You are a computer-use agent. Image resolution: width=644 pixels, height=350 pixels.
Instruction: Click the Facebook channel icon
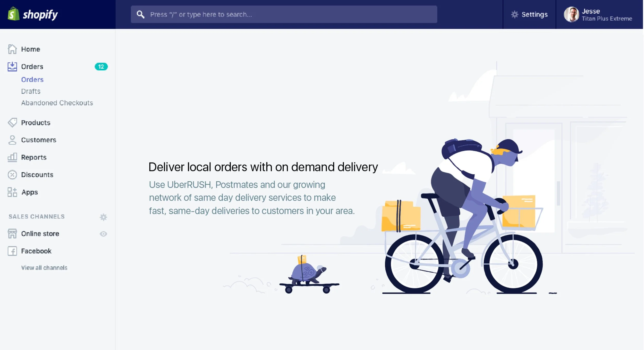tap(12, 251)
